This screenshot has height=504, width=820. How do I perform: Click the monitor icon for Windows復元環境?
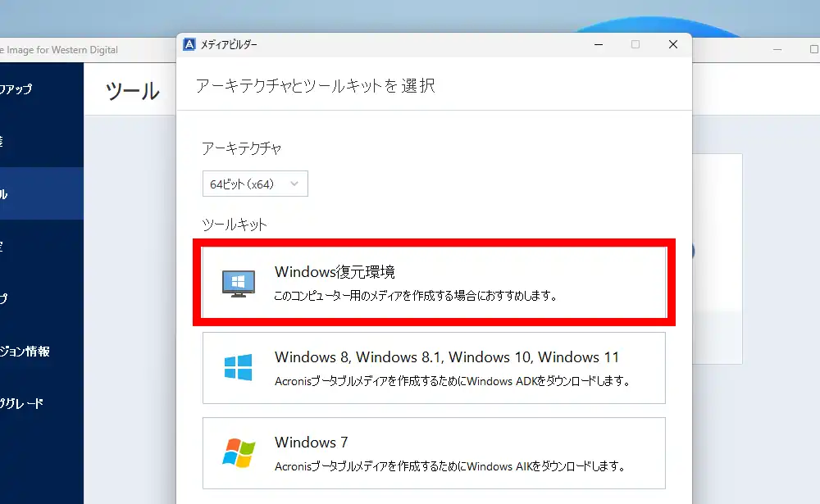[x=238, y=284]
